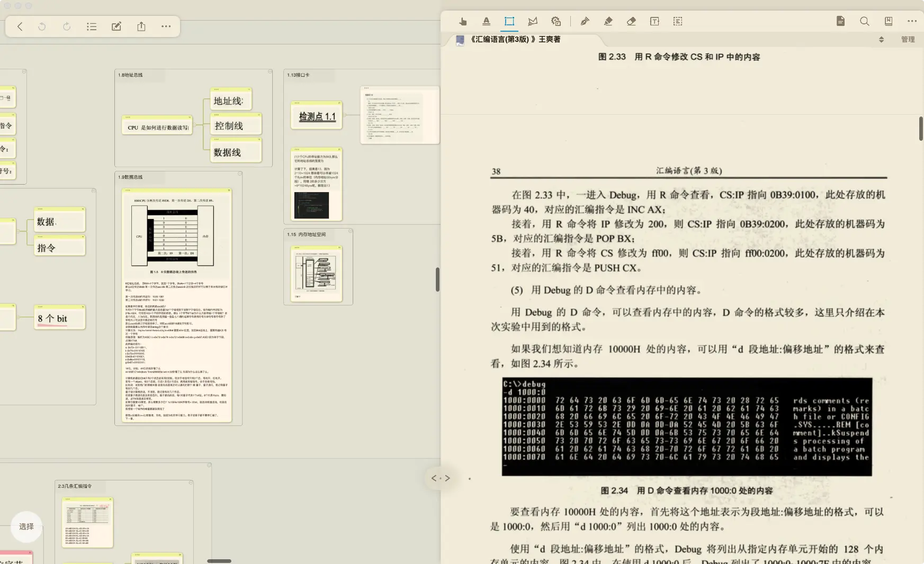Click page number 38 in the document
Image resolution: width=924 pixels, height=564 pixels.
(x=496, y=171)
